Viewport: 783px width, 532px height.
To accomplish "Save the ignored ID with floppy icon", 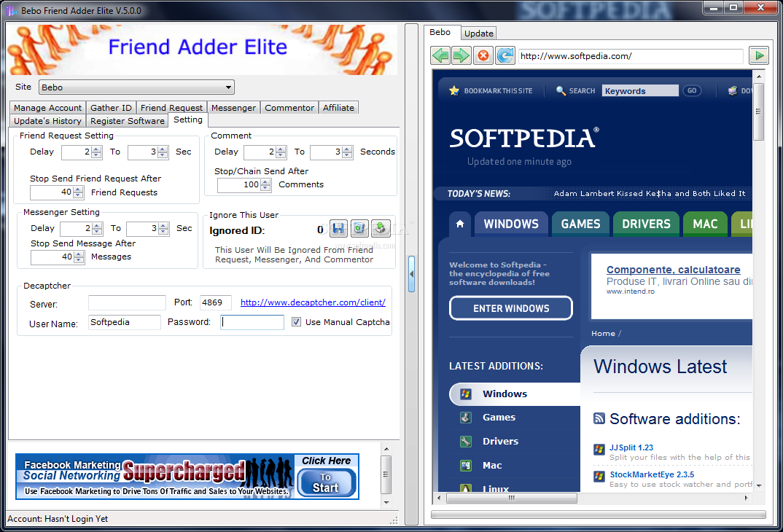I will tap(338, 229).
